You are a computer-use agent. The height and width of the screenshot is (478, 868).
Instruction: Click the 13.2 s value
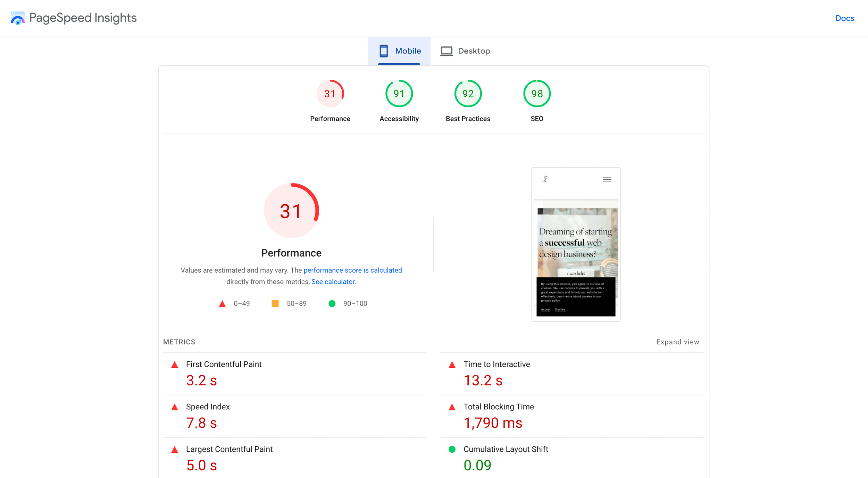pos(483,381)
